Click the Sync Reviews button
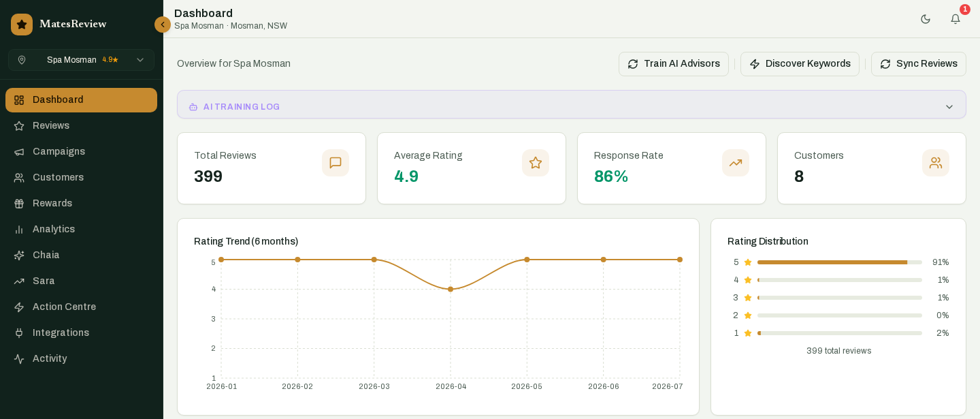 tap(919, 64)
